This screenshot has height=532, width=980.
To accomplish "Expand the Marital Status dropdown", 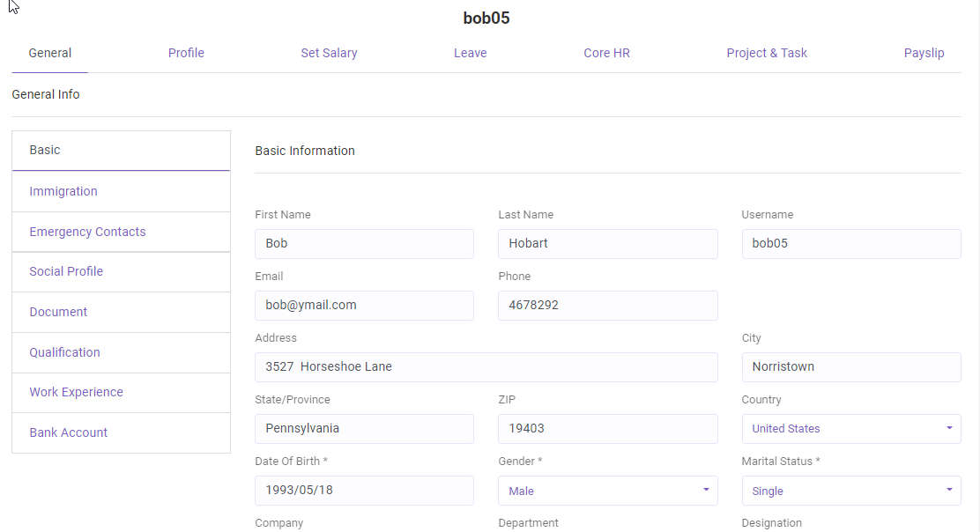I will point(851,491).
